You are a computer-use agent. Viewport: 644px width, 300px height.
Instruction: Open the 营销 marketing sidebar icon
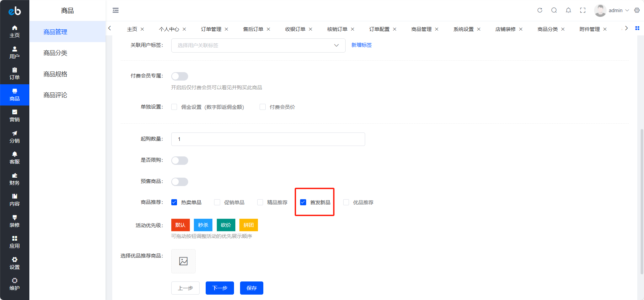click(14, 116)
